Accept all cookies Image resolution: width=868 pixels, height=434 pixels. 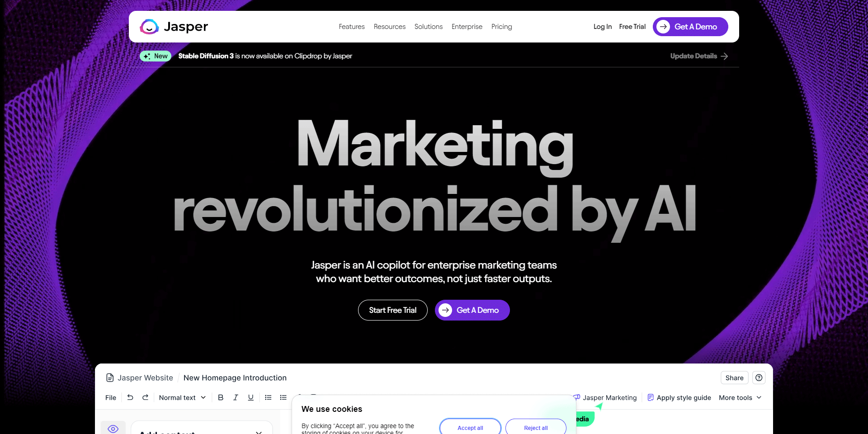coord(470,428)
